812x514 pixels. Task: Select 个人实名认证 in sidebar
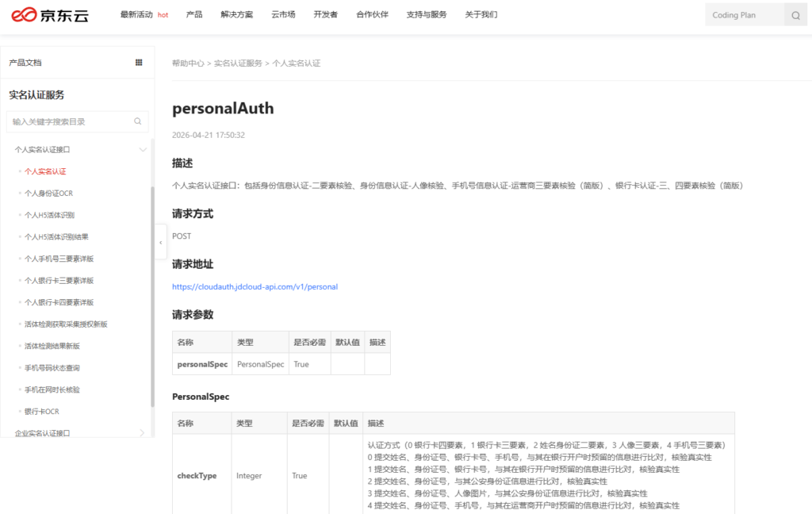(45, 171)
